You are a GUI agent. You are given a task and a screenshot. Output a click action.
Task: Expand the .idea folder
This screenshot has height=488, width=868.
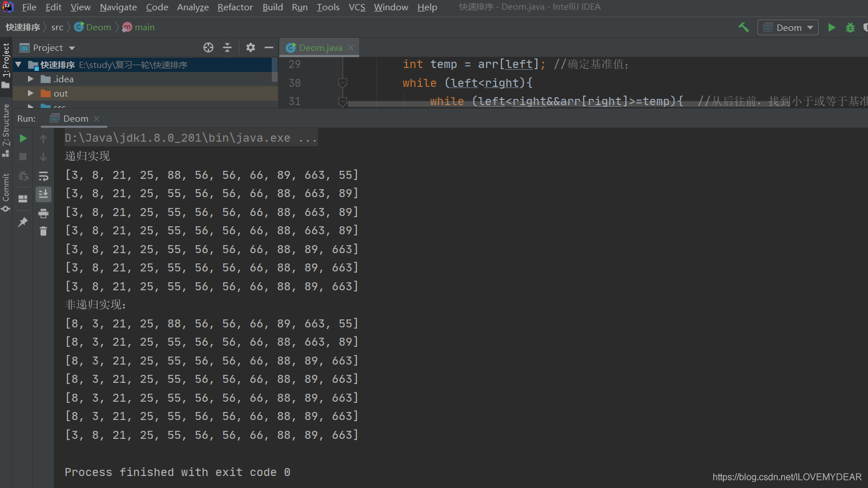point(31,79)
